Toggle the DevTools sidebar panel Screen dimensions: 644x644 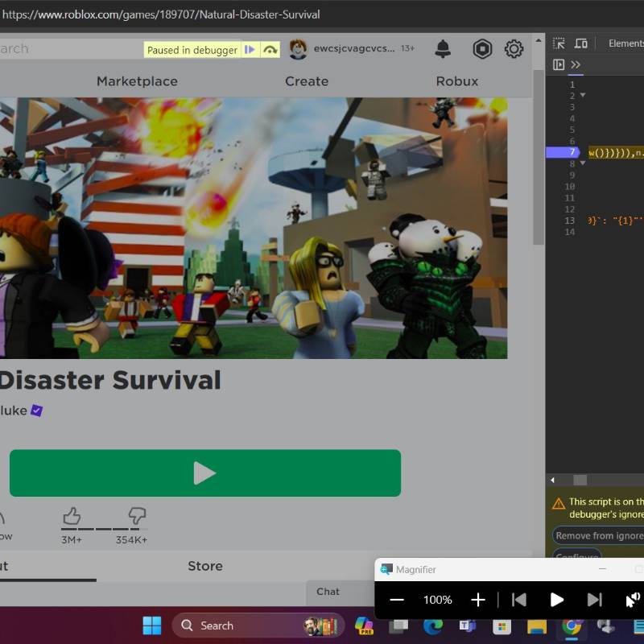[x=557, y=64]
